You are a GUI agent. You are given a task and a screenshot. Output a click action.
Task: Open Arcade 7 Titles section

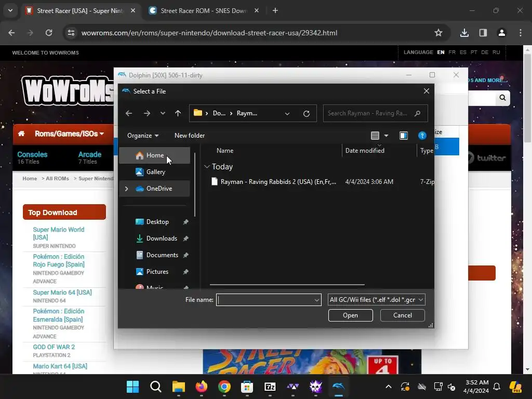(x=89, y=158)
